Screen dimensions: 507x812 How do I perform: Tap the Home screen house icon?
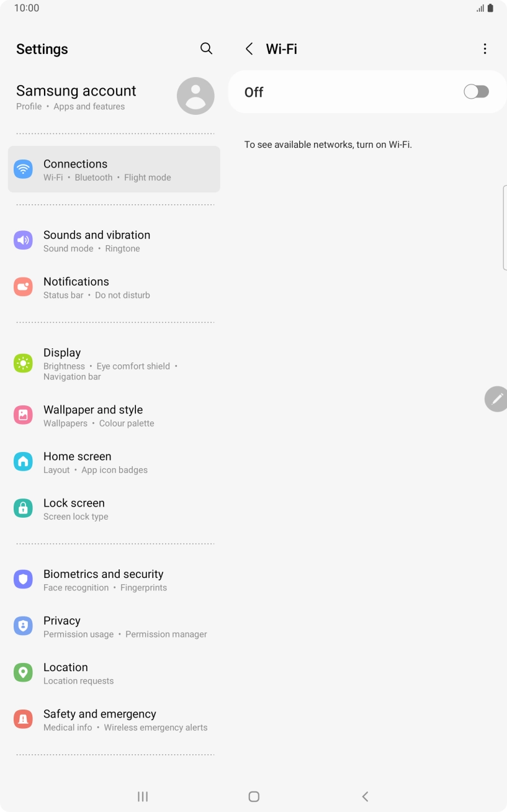[x=23, y=462]
